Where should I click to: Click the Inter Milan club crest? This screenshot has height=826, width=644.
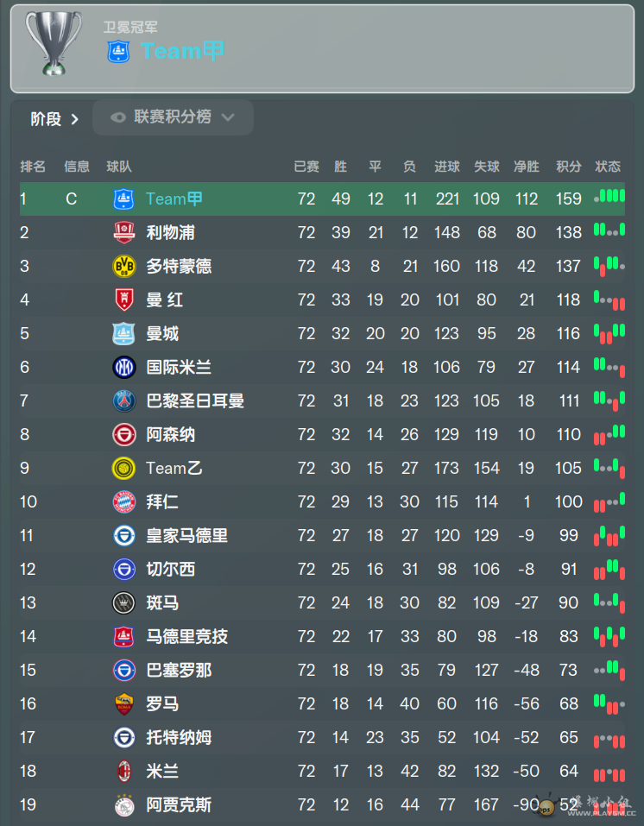(123, 367)
